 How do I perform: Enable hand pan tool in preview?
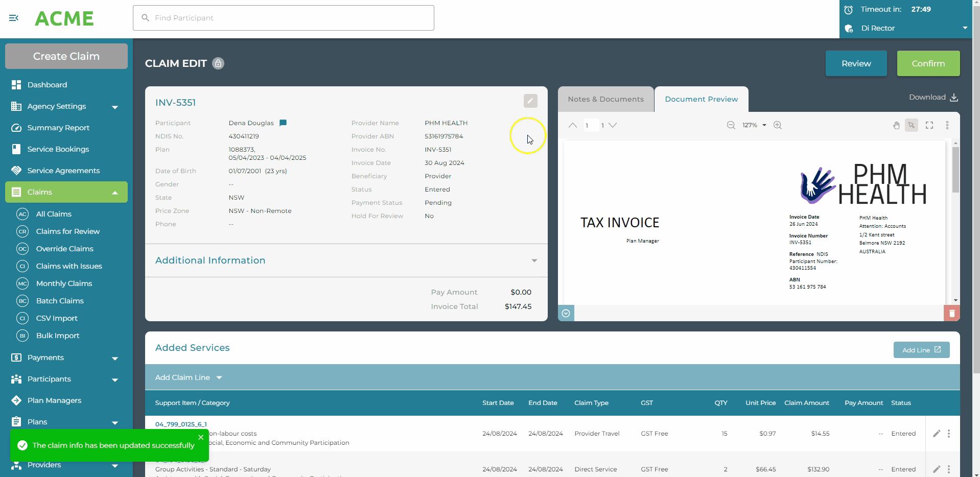[896, 125]
